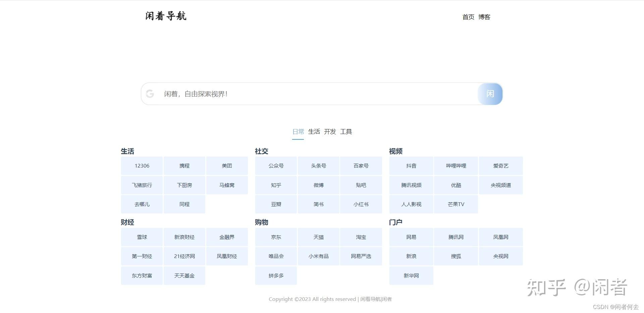Open the 唯品会 tile
The height and width of the screenshot is (313, 644).
[x=276, y=256]
